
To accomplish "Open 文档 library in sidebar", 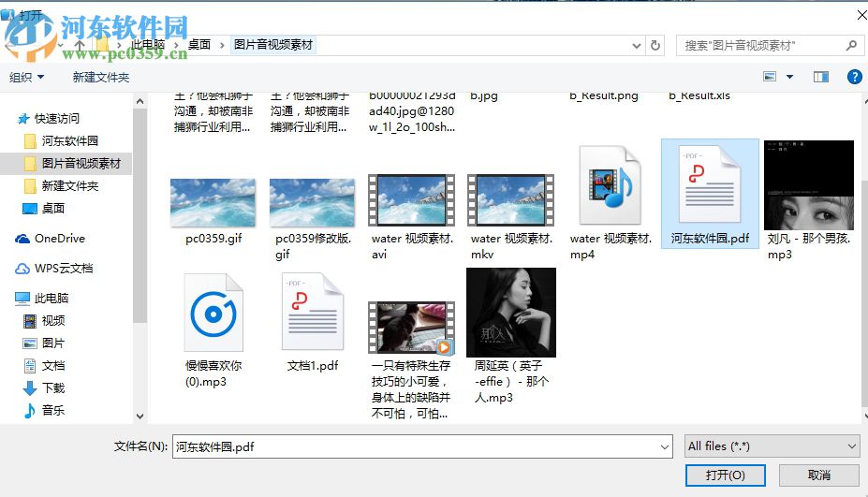I will [53, 366].
